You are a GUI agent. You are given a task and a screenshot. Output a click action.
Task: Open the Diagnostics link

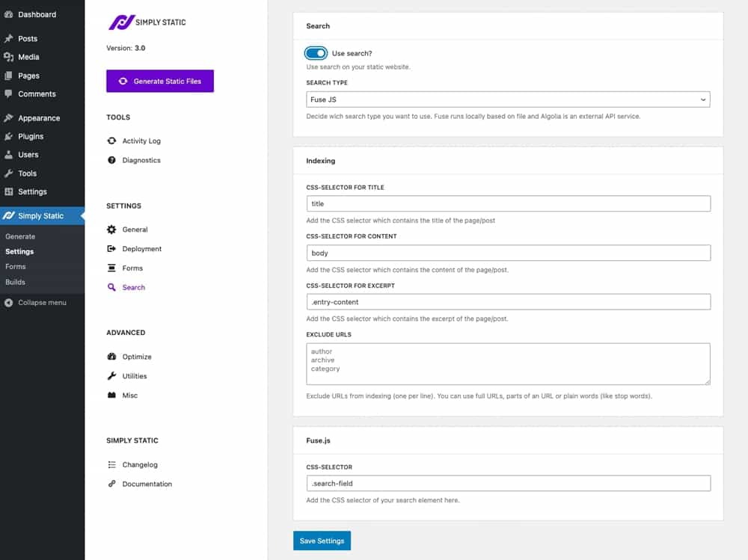point(141,160)
